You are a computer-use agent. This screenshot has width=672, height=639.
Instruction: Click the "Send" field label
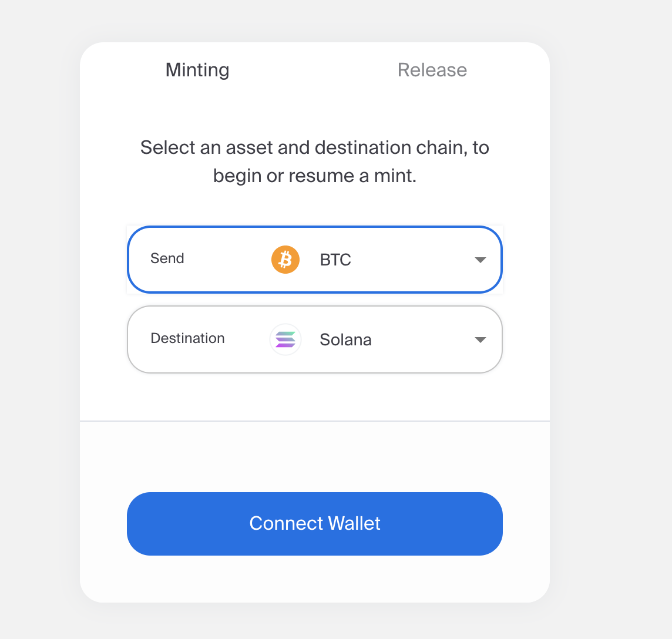pos(167,258)
